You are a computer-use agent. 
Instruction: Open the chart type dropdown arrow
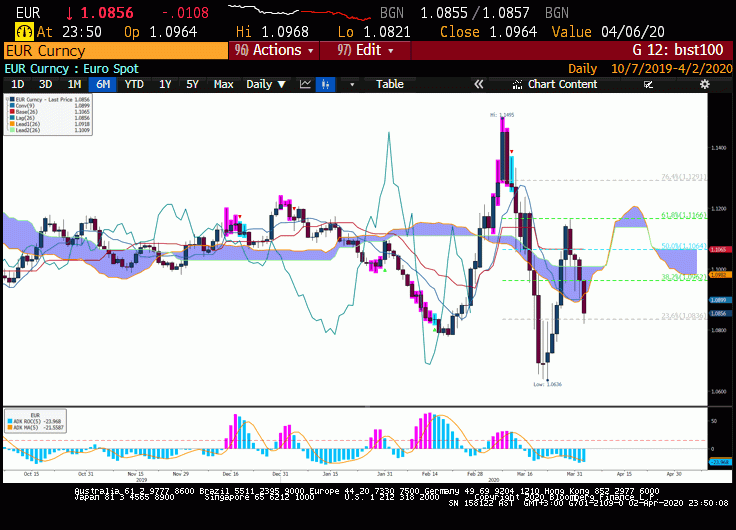352,84
